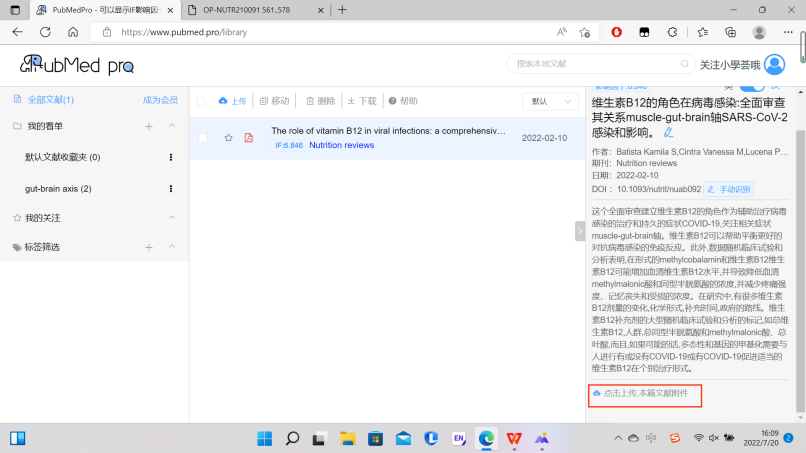Click 手动识别 manual identify button

(x=728, y=189)
